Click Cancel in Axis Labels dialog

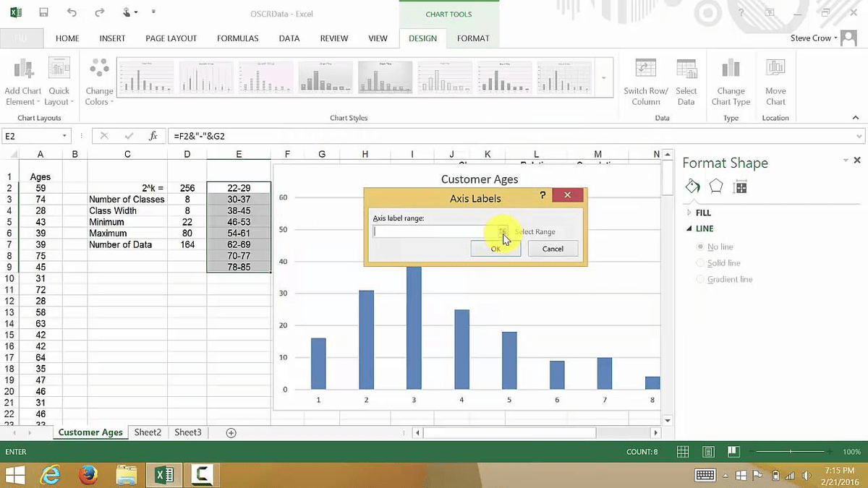pos(553,249)
